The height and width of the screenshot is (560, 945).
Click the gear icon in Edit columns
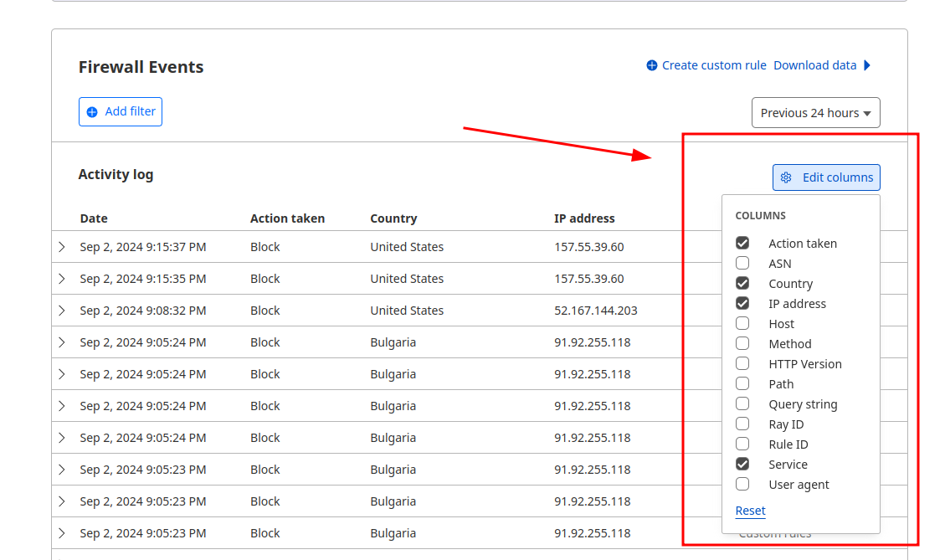786,177
